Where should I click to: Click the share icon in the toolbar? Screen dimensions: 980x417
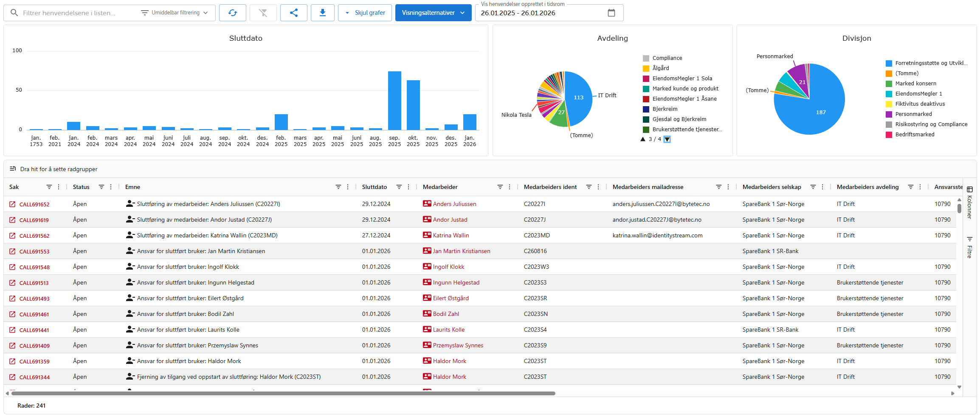(x=293, y=12)
